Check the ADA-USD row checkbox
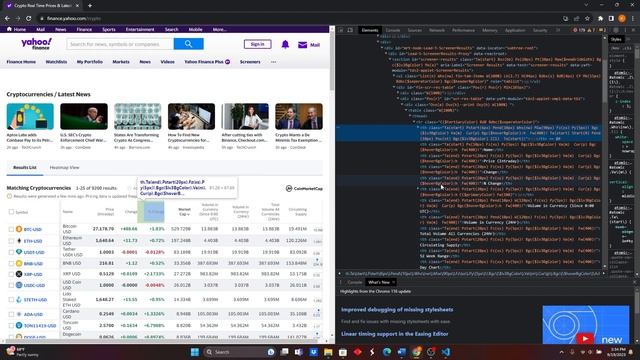Screen dimensions: 640x360 [11, 314]
